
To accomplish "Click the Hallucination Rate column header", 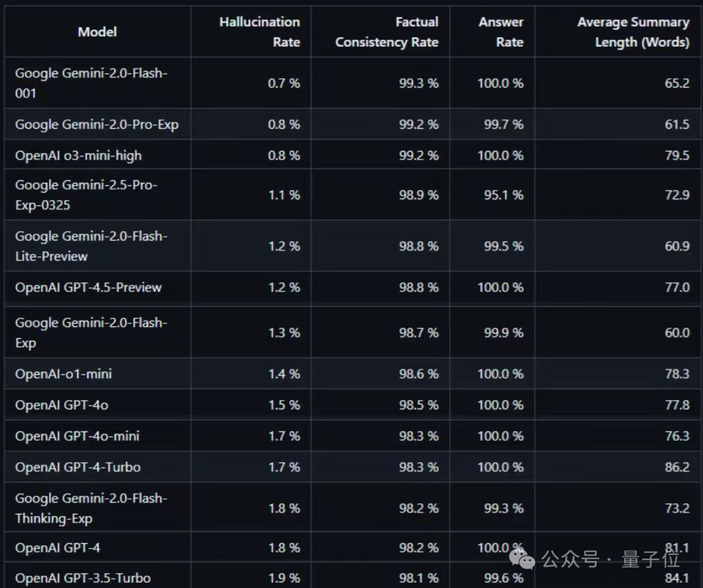I will click(260, 32).
